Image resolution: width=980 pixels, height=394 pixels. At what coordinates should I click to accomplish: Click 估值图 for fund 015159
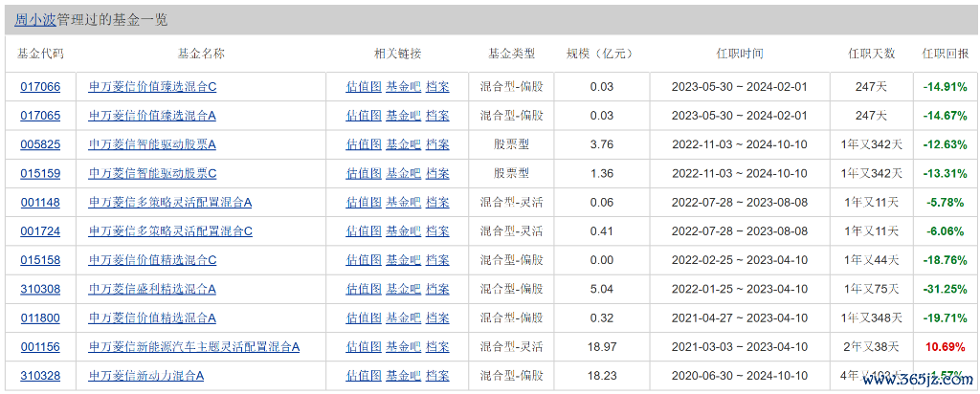click(x=364, y=173)
